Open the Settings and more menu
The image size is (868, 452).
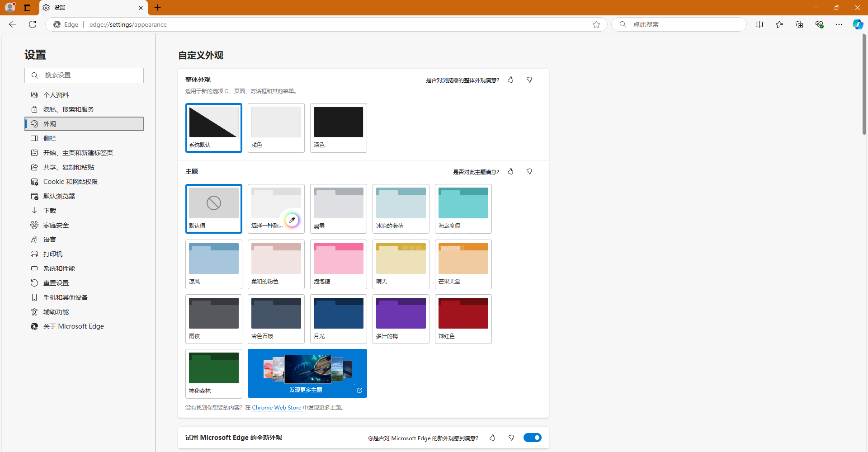839,24
